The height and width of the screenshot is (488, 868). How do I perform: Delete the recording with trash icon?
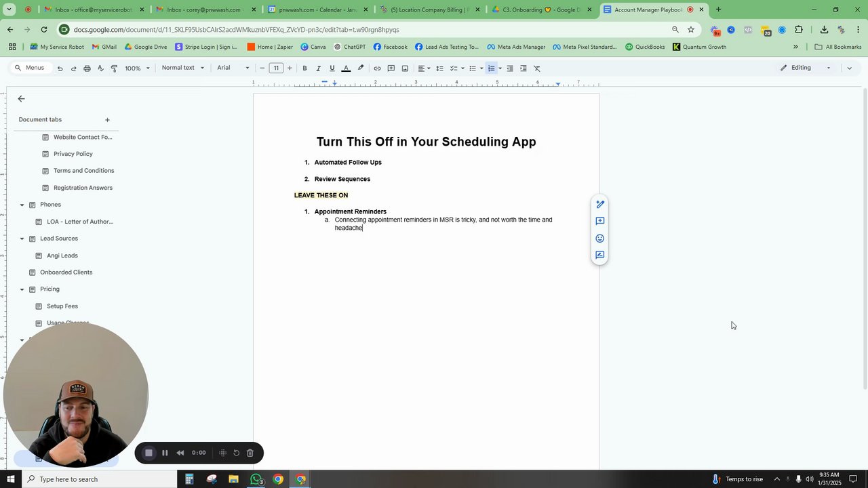click(250, 453)
